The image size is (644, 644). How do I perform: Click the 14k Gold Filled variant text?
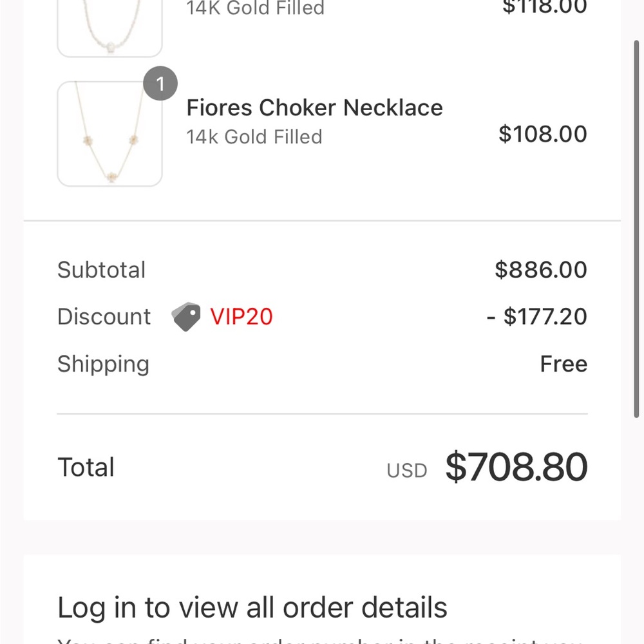[254, 137]
